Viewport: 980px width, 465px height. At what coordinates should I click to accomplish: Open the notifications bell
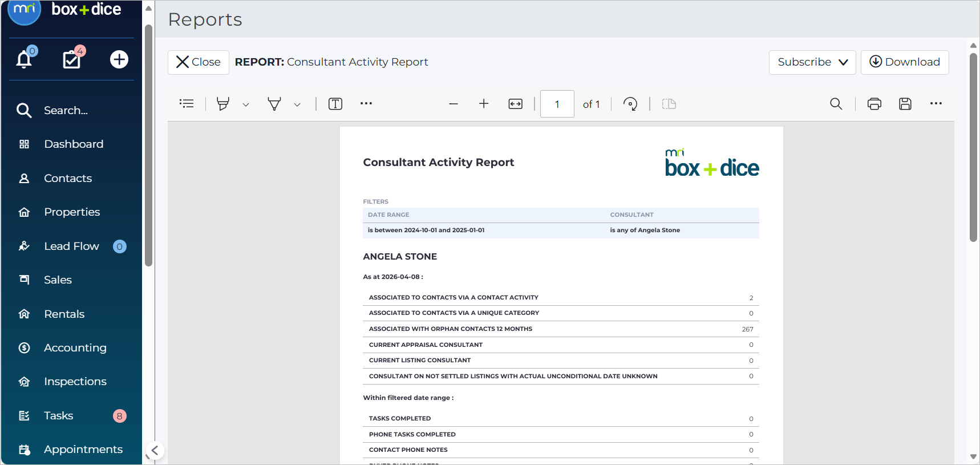pos(24,59)
